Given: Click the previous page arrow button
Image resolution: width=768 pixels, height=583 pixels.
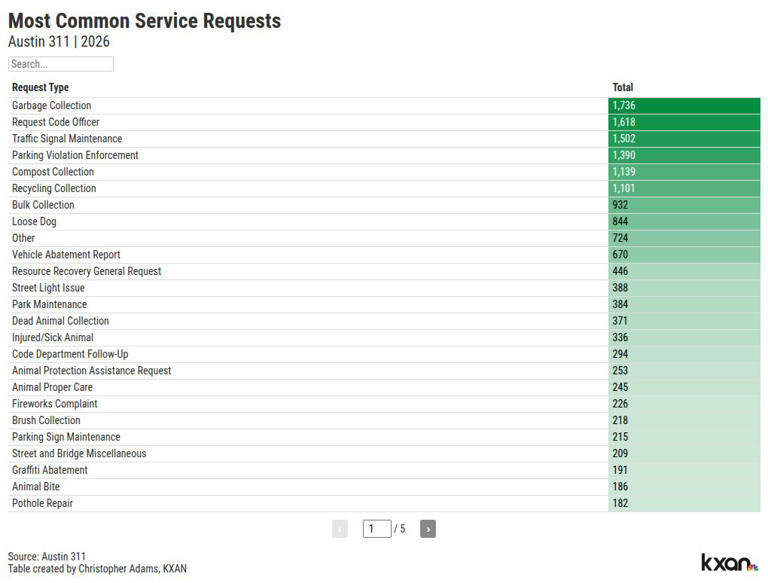Looking at the screenshot, I should tap(340, 529).
